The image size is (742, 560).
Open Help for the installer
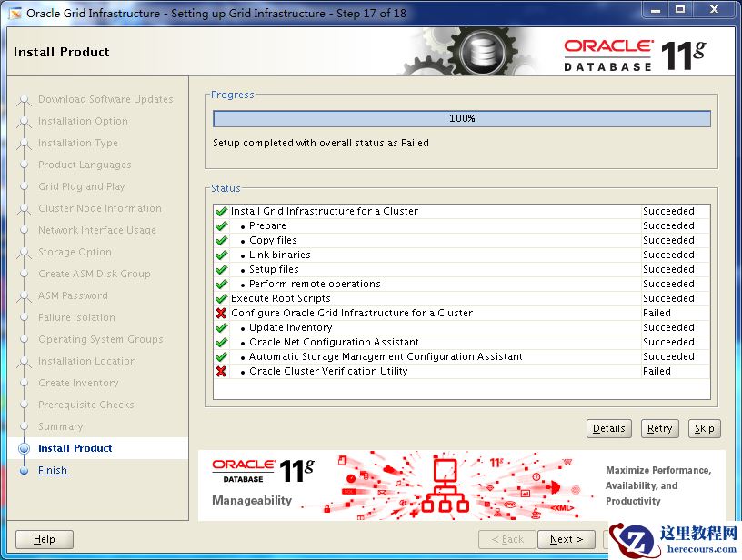(x=44, y=539)
